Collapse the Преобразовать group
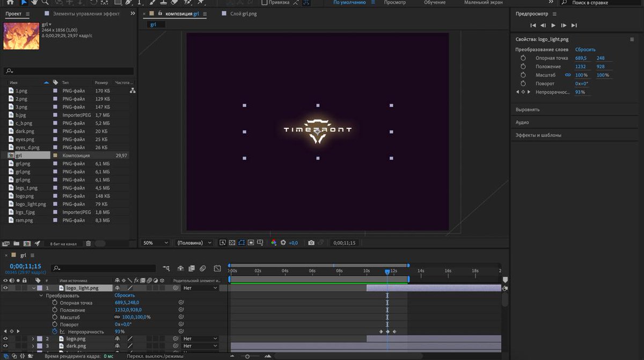 point(40,296)
